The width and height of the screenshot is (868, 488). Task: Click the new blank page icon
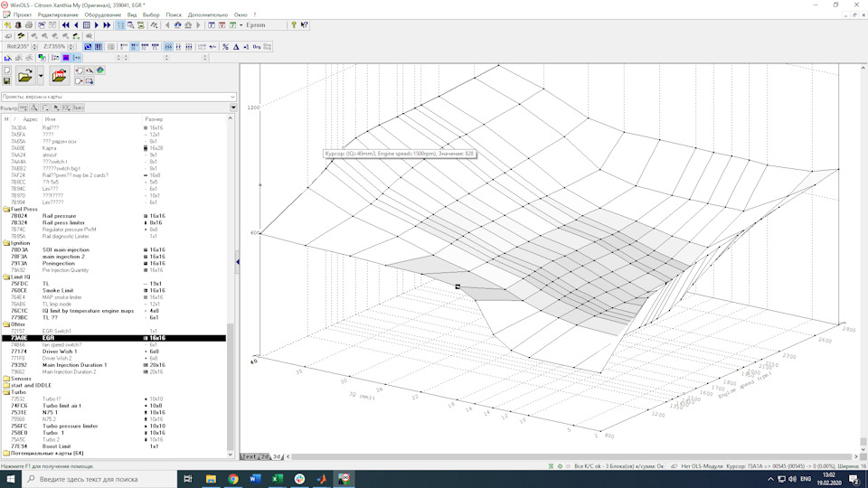click(x=6, y=70)
